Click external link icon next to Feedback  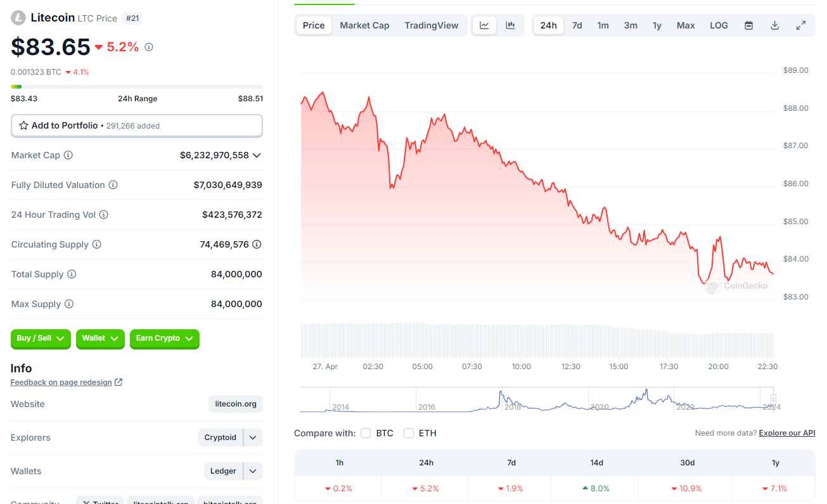pos(119,382)
